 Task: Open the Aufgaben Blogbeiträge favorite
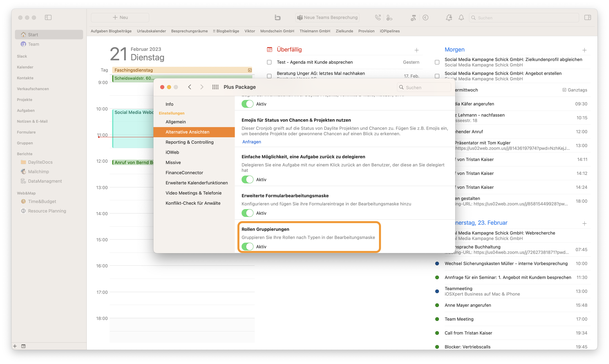111,31
